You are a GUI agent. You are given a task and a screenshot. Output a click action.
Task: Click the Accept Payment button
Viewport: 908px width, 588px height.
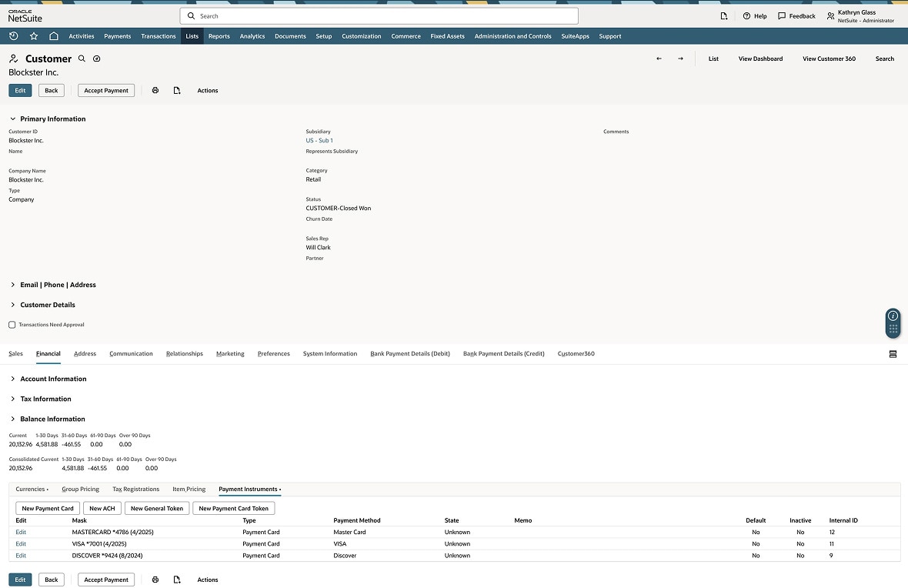pyautogui.click(x=105, y=90)
